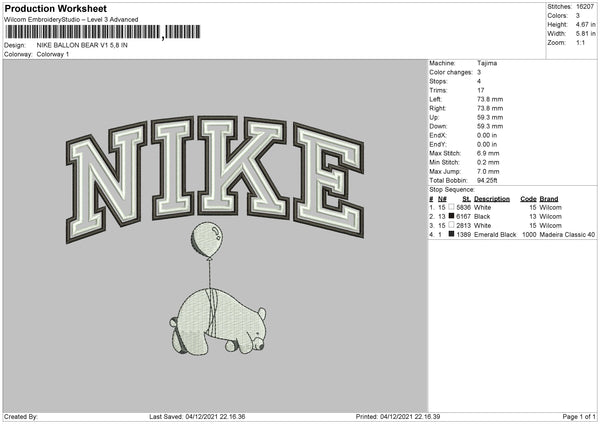
Task: Click the 'Up:' measurement label
Action: click(x=434, y=117)
